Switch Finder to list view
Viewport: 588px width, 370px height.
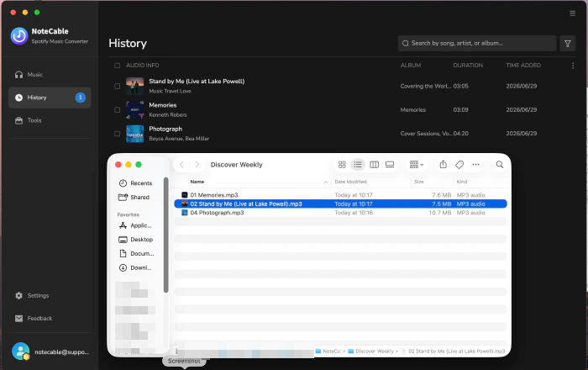(358, 165)
